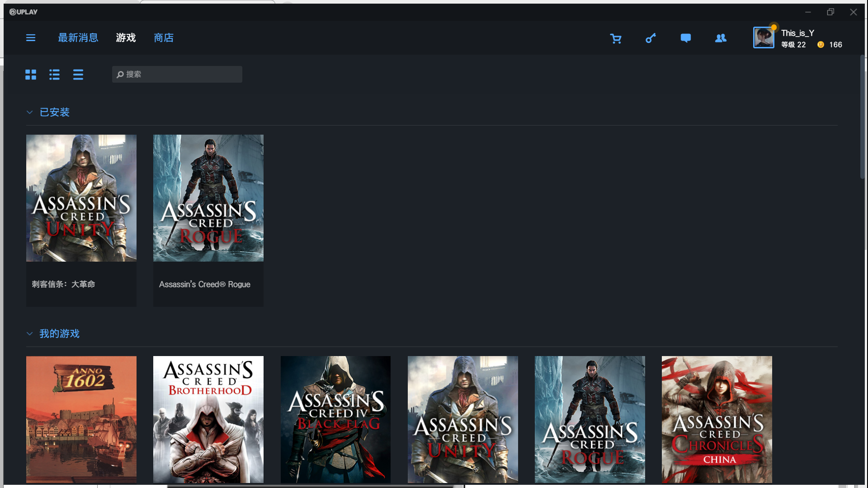This screenshot has width=868, height=488.
Task: Click the activate key icon
Action: tap(651, 38)
